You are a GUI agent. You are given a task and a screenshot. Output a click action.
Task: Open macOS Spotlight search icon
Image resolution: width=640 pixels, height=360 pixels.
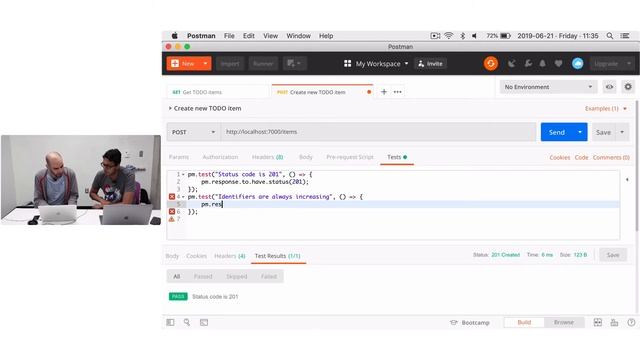[609, 36]
